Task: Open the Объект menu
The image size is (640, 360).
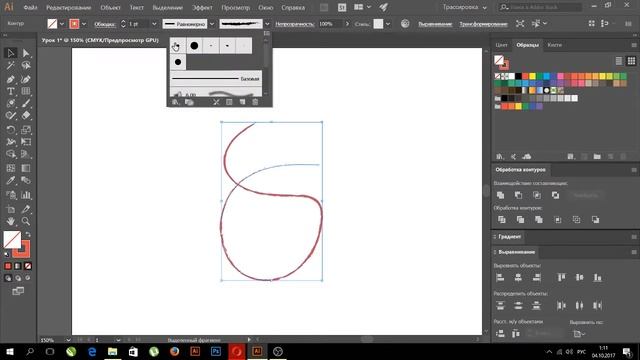Action: [x=110, y=7]
